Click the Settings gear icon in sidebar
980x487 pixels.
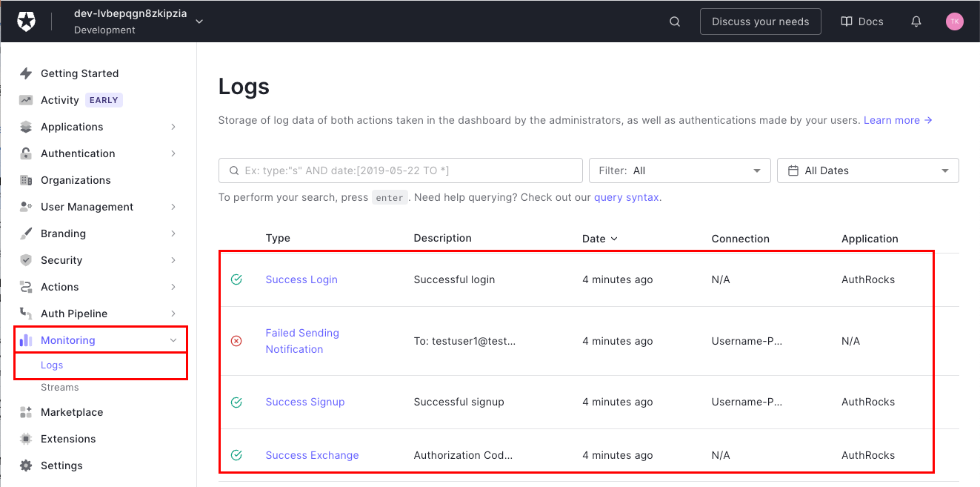tap(26, 466)
